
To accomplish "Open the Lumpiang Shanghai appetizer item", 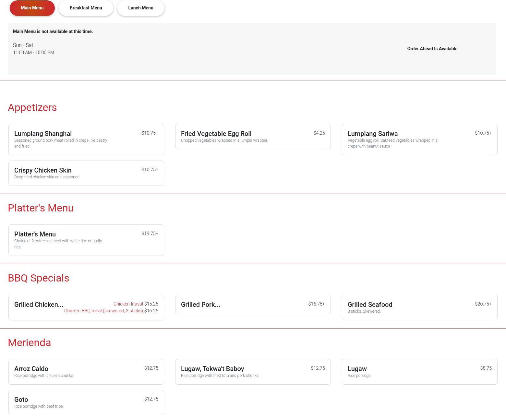I will (86, 139).
